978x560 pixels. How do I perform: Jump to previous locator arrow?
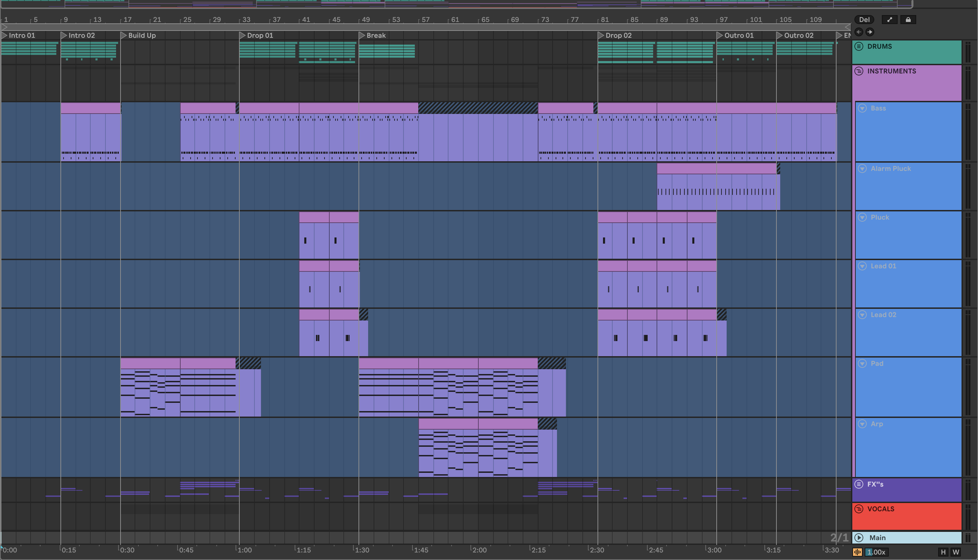tap(859, 32)
